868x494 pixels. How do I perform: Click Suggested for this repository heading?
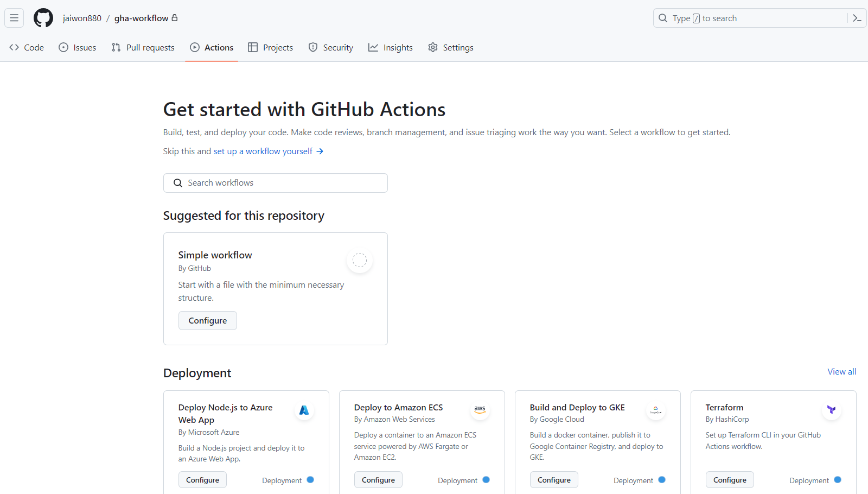tap(244, 216)
